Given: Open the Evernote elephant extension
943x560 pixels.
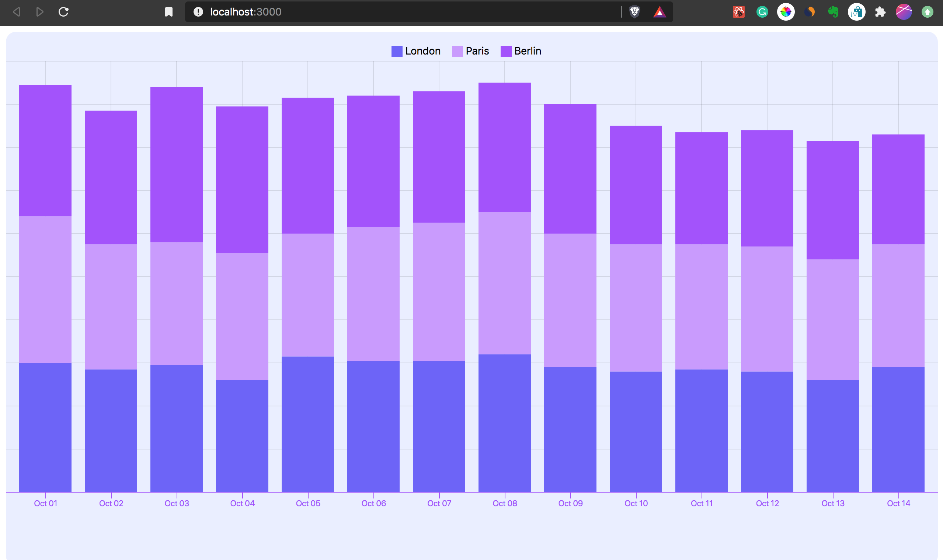Looking at the screenshot, I should [x=833, y=12].
